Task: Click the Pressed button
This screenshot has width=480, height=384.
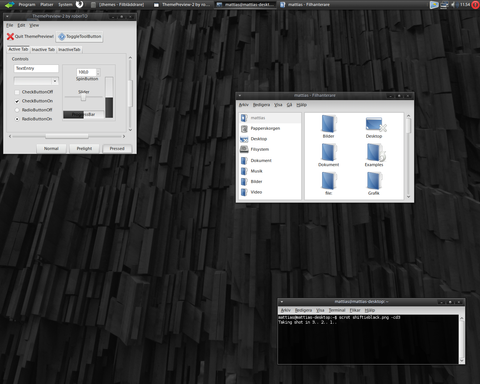Action: 117,149
